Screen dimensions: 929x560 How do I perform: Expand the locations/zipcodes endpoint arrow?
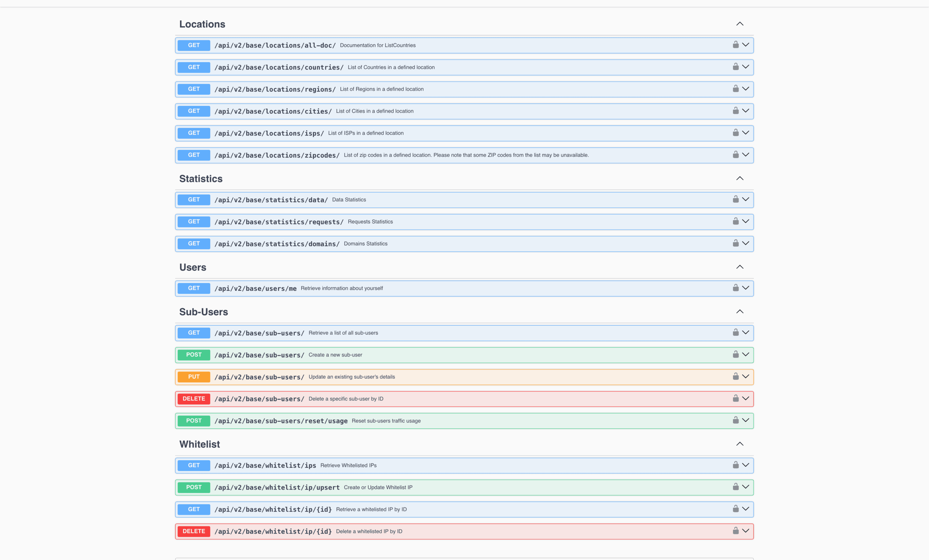point(745,155)
